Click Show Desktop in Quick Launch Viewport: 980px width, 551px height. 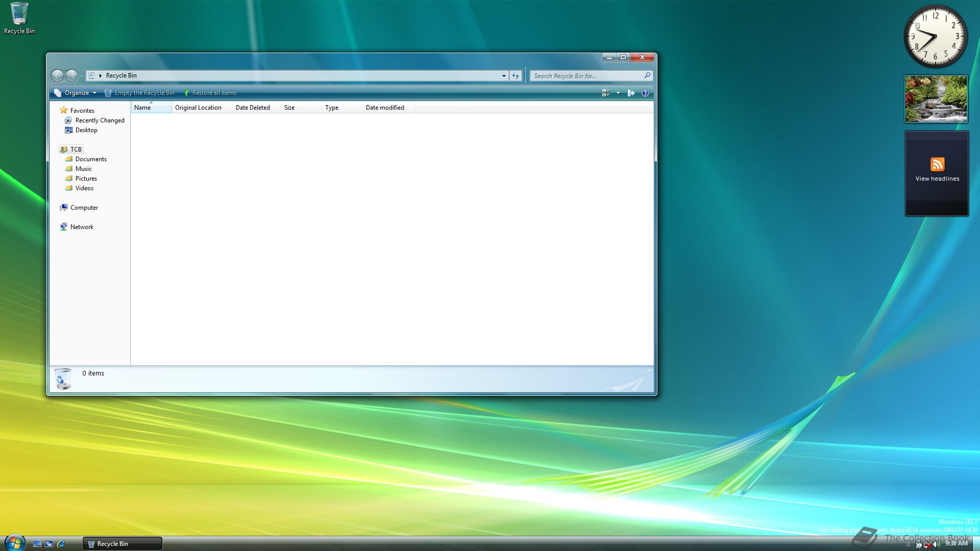[x=37, y=544]
